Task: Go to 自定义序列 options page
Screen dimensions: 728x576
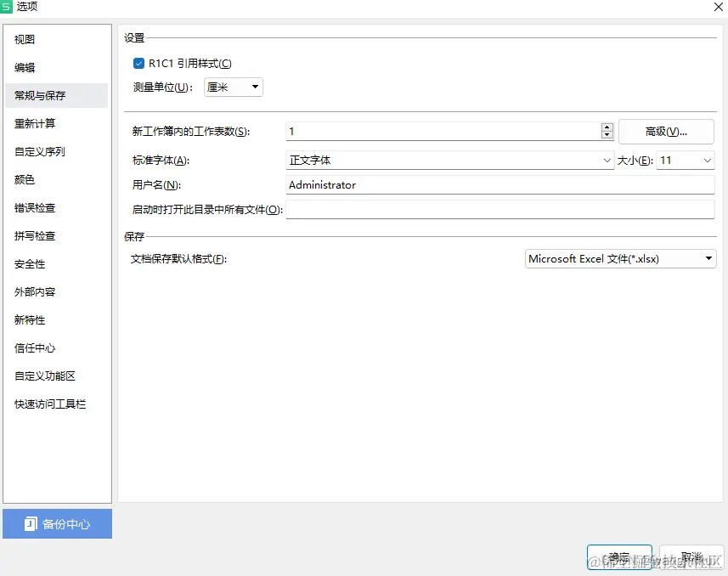Action: (57, 151)
